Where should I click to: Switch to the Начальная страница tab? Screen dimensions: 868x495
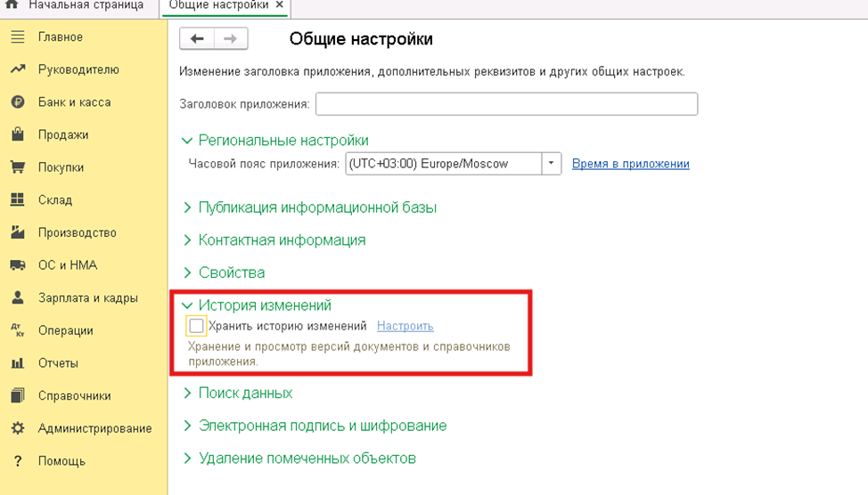click(86, 5)
